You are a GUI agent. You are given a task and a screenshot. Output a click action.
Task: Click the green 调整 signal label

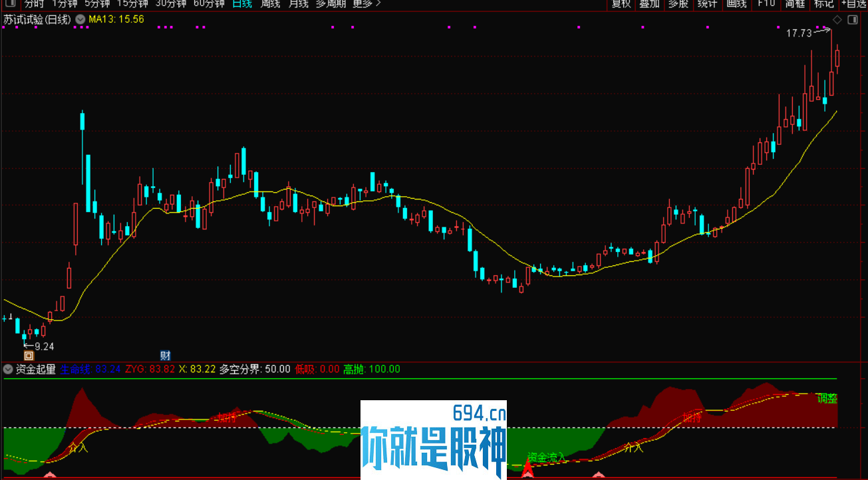tap(827, 399)
